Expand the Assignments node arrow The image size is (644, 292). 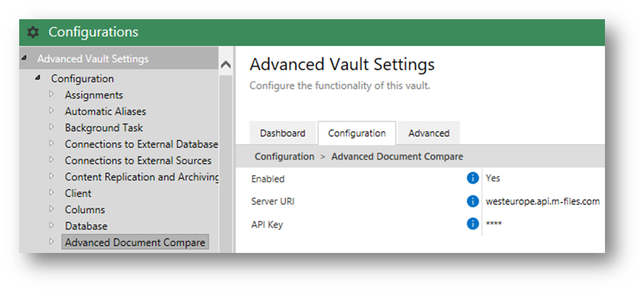(x=51, y=94)
